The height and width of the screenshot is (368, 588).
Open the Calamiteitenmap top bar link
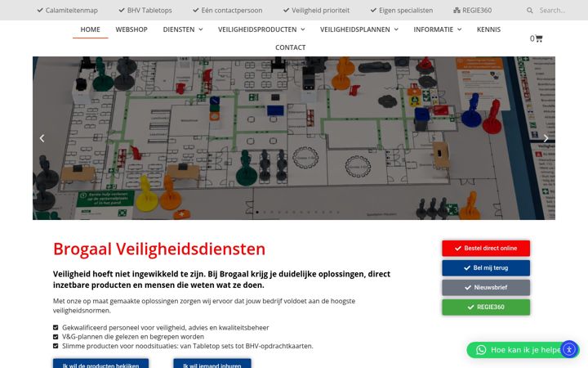(x=71, y=11)
